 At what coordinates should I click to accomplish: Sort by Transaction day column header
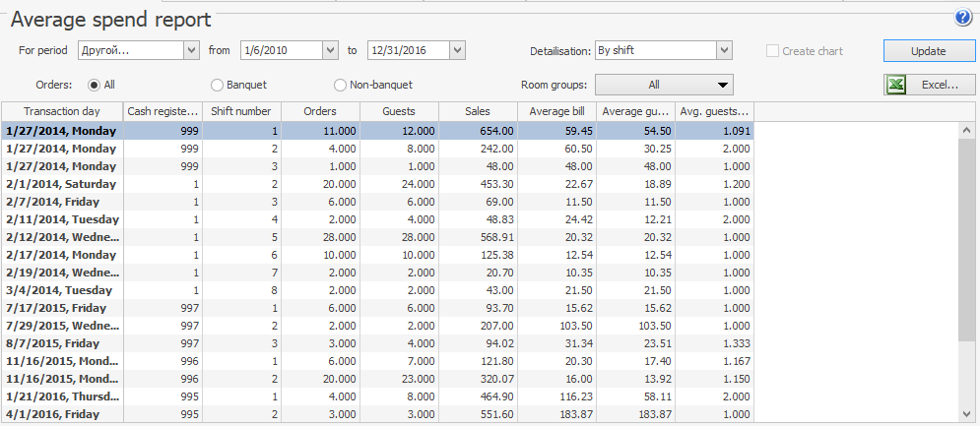tap(62, 112)
